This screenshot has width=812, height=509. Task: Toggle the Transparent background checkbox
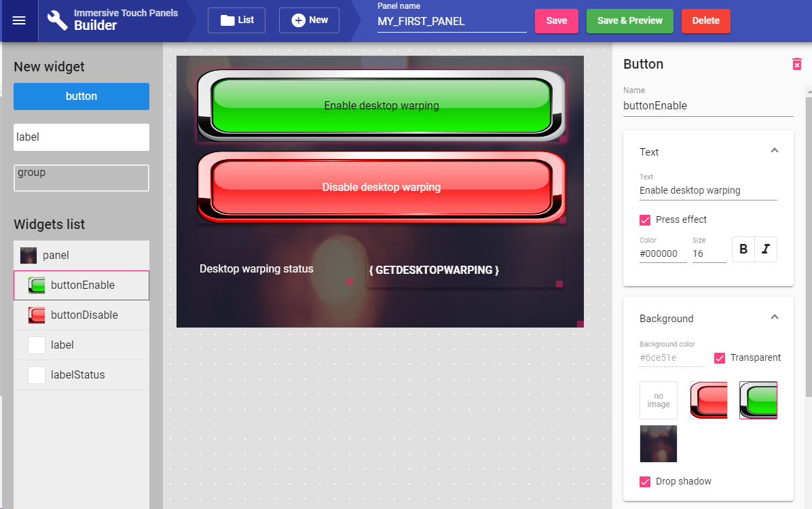tap(719, 357)
